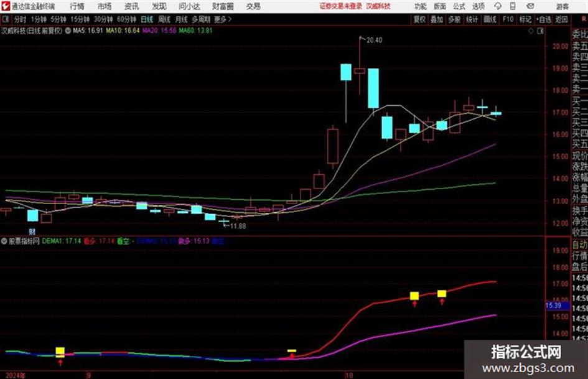This screenshot has width=588, height=379.
Task: Click the MA10: 16.64 label
Action: [123, 30]
